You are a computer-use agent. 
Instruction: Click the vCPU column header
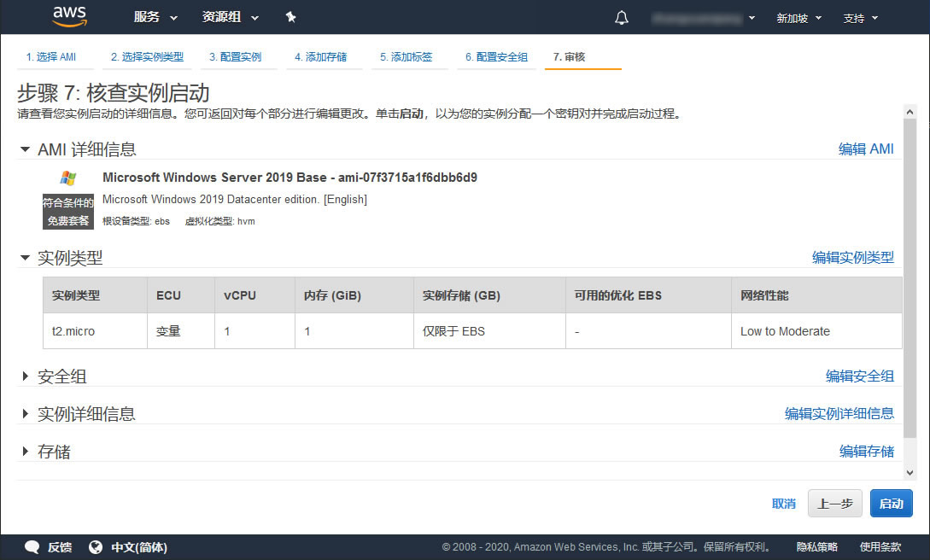coord(254,295)
